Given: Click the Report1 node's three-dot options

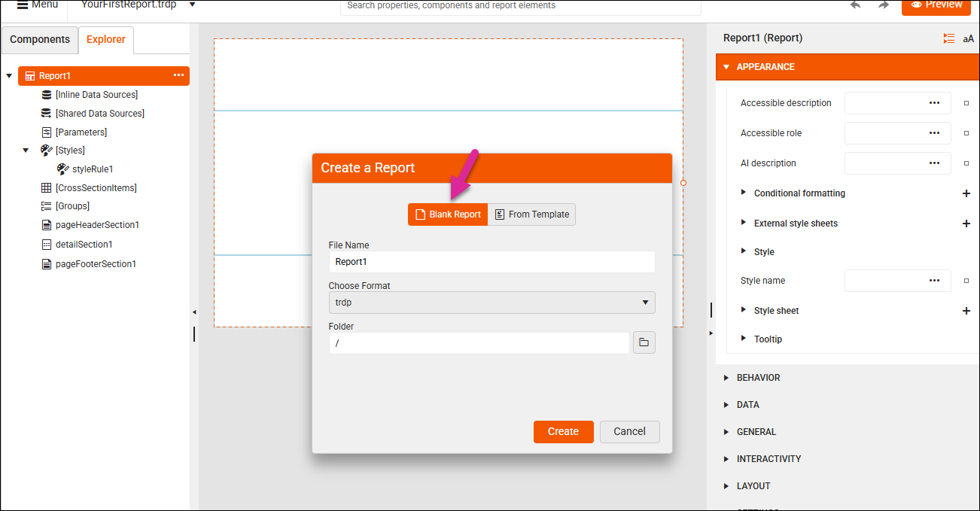Looking at the screenshot, I should (x=178, y=75).
